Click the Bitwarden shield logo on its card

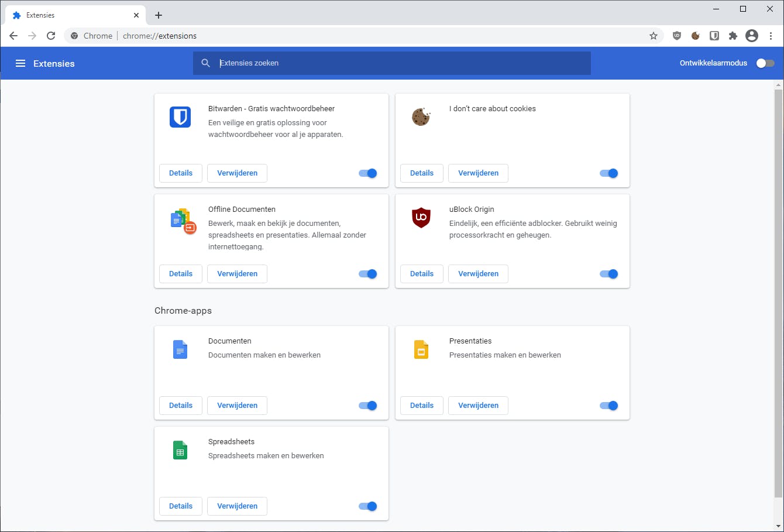180,117
